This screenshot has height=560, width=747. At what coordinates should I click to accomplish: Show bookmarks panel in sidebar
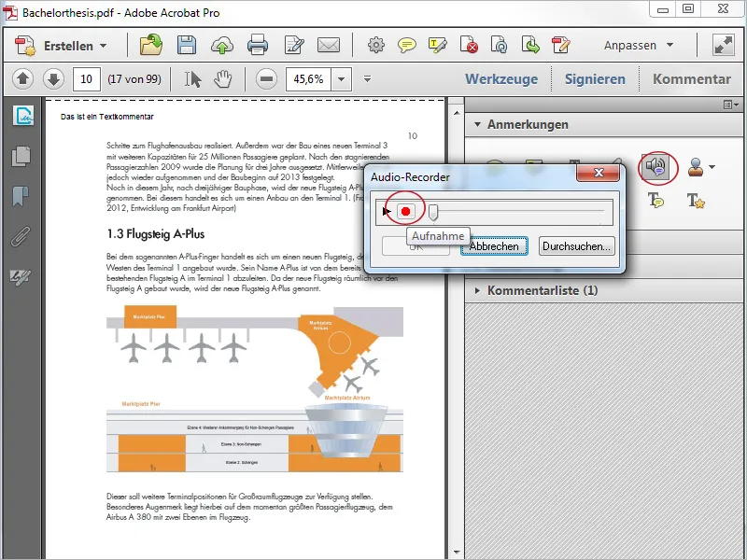20,196
